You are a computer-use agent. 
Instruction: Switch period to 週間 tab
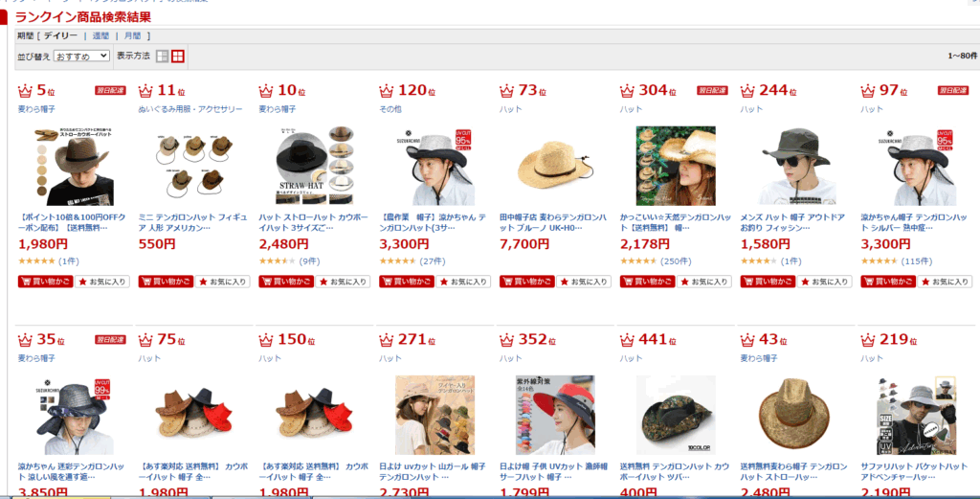pos(100,36)
